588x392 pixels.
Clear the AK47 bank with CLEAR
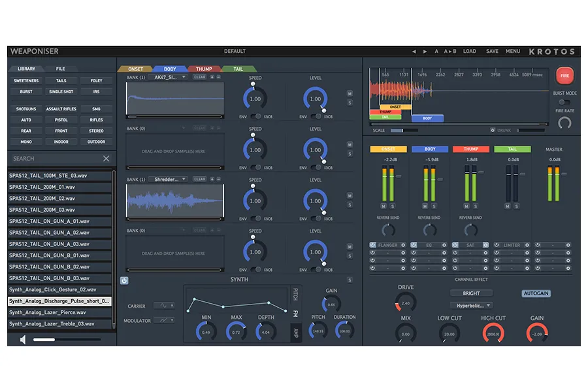coord(199,77)
